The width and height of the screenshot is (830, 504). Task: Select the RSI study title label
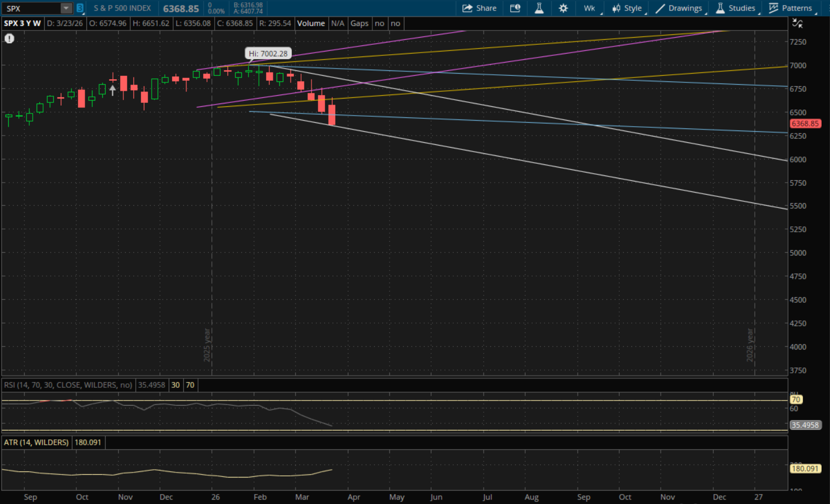point(68,385)
